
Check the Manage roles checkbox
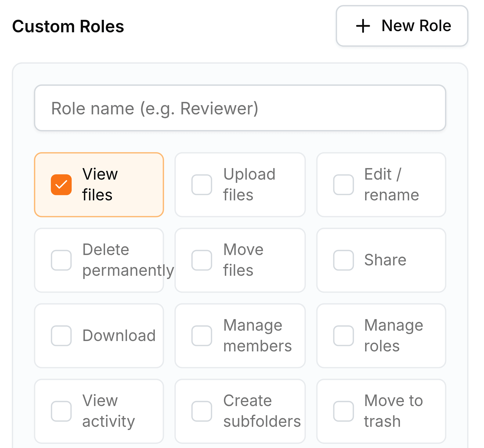(343, 335)
